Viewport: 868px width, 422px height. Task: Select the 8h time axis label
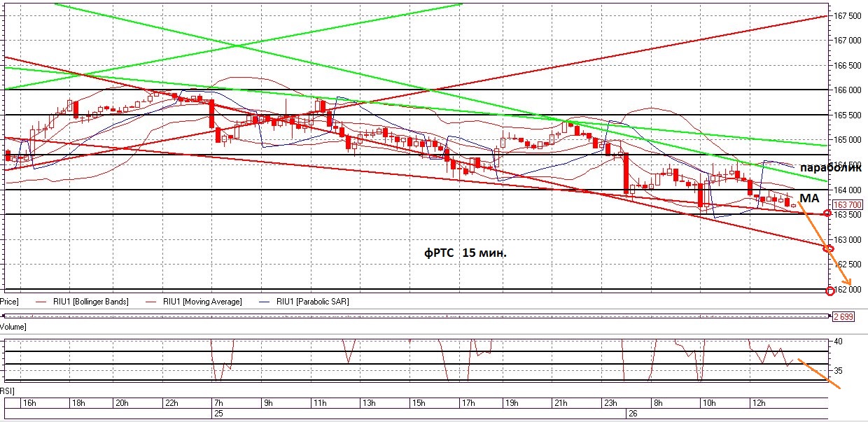[657, 403]
